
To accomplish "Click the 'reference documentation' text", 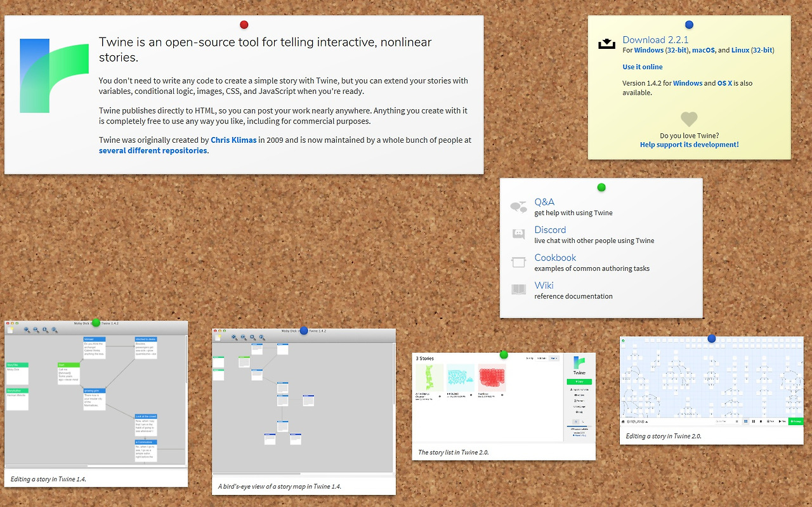I will (x=573, y=296).
